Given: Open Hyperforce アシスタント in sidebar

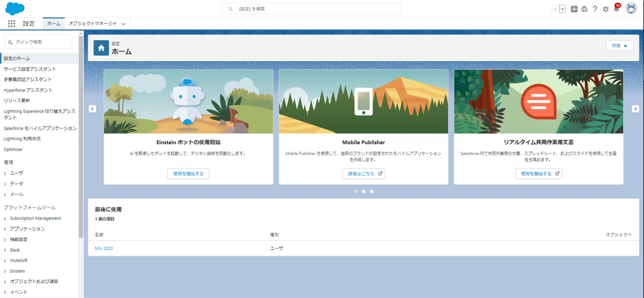Looking at the screenshot, I should point(28,90).
